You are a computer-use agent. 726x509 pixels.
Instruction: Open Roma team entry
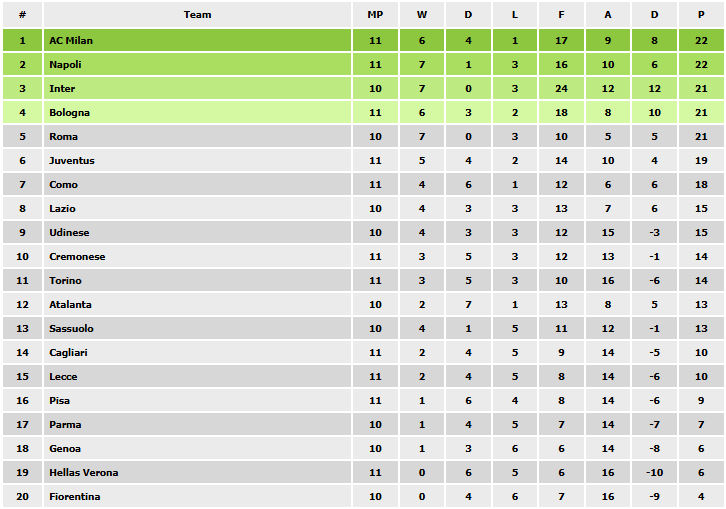pyautogui.click(x=63, y=137)
